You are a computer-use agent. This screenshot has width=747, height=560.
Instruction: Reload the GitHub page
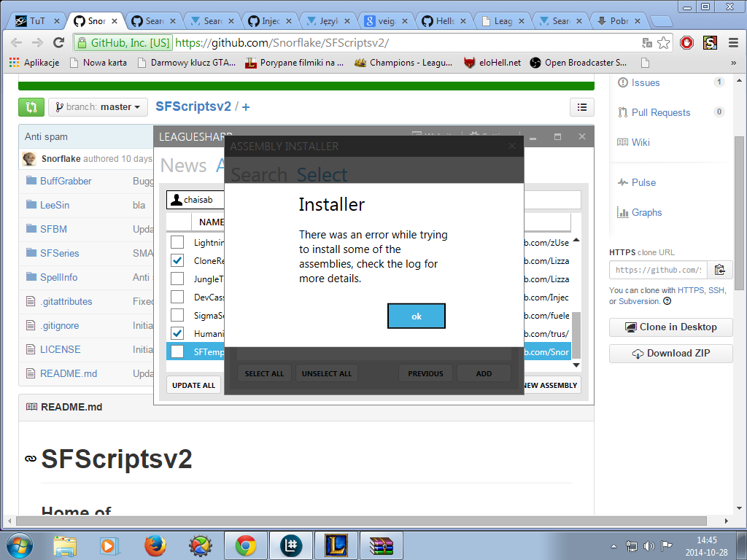(58, 43)
